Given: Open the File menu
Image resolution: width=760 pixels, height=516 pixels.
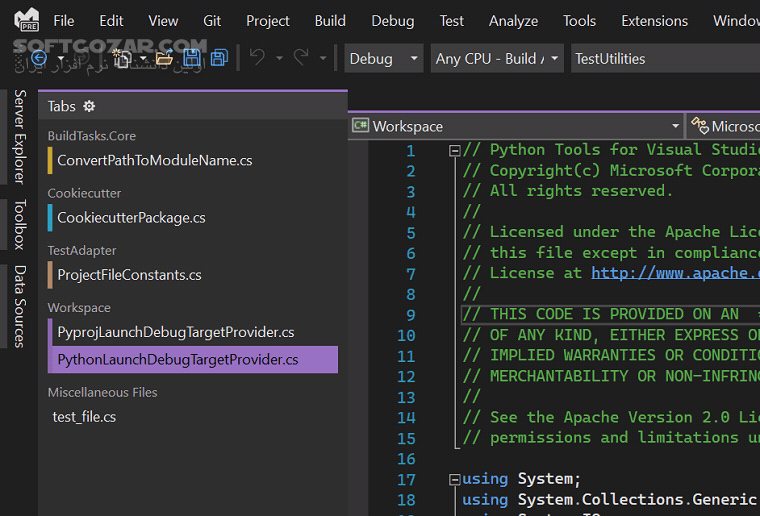Looking at the screenshot, I should click(x=63, y=21).
